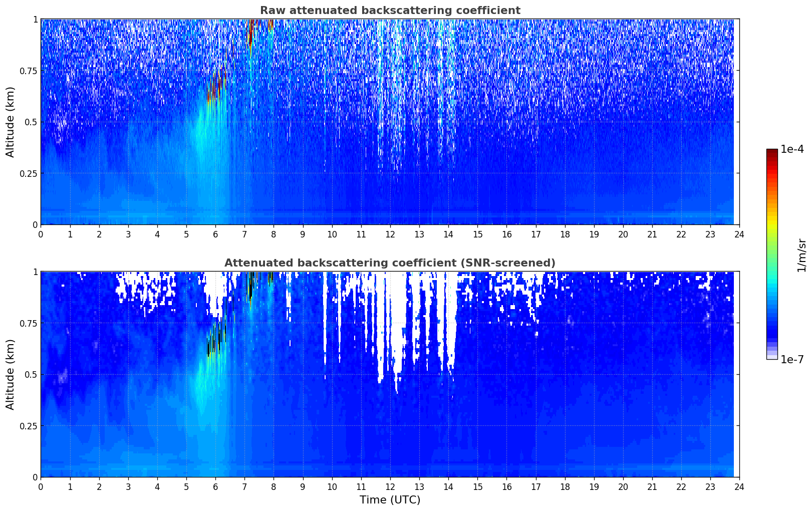Click time tick "5" under the SNR-screened plot
This screenshot has height=511, width=812.
[186, 486]
